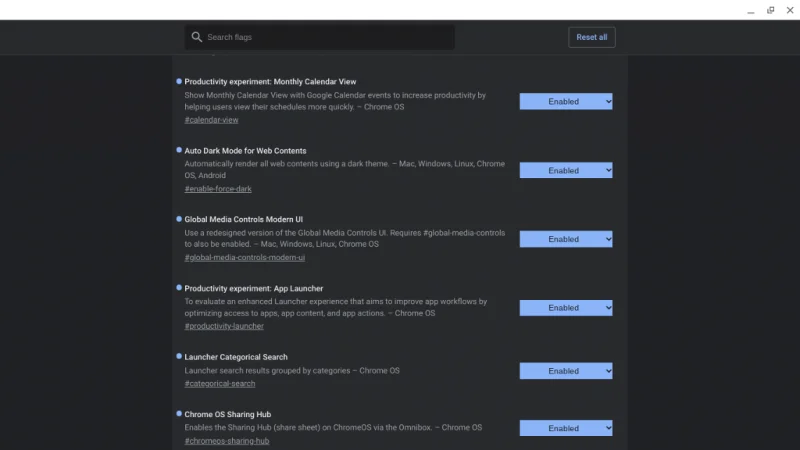This screenshot has height=450, width=800.
Task: Click blue dot beside Global Media Controls
Action: coord(179,219)
